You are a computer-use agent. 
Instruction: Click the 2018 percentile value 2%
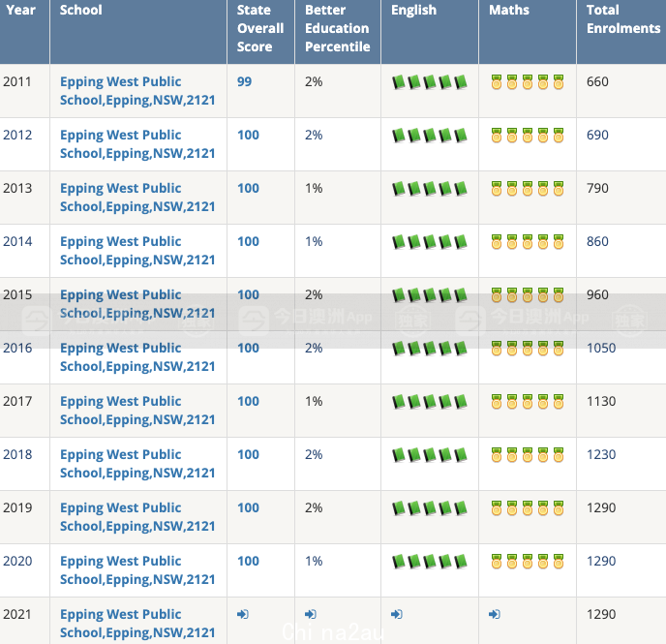click(x=314, y=454)
